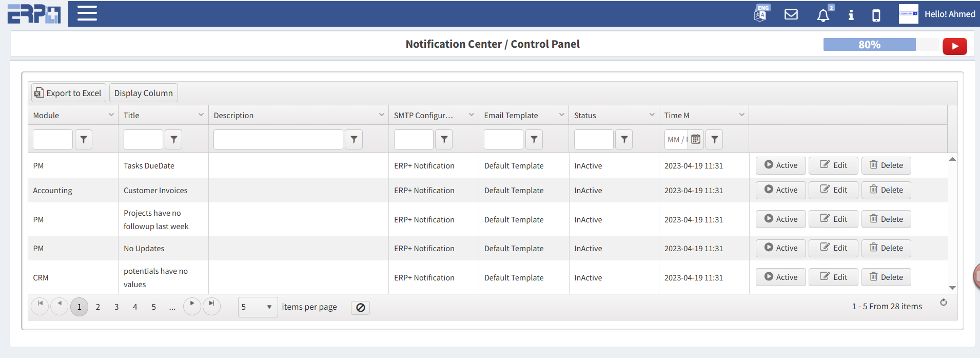Go to page 2 of results

(x=98, y=307)
